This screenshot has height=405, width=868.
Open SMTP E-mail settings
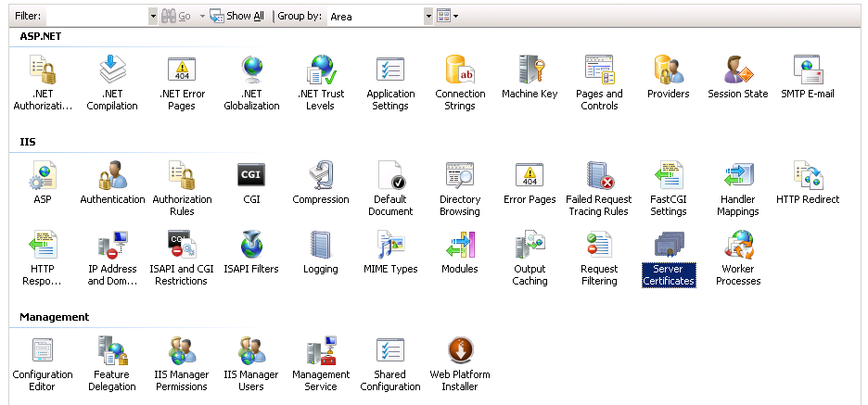808,78
